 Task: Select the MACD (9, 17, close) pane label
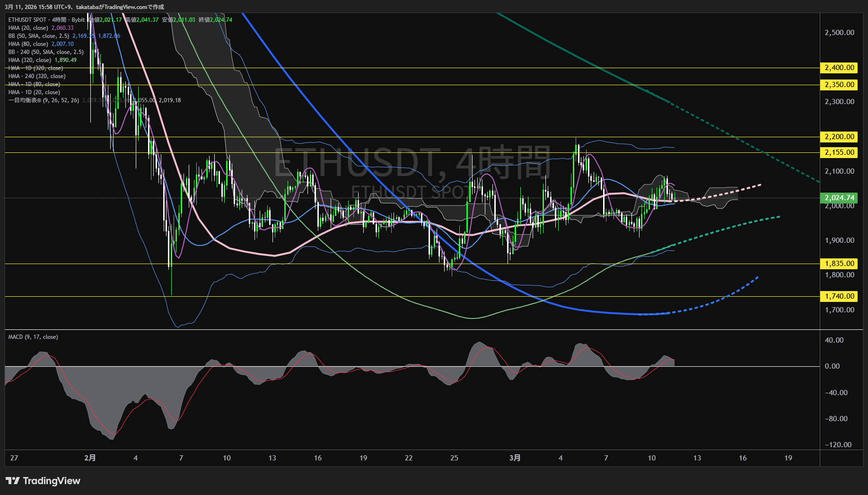pos(33,337)
